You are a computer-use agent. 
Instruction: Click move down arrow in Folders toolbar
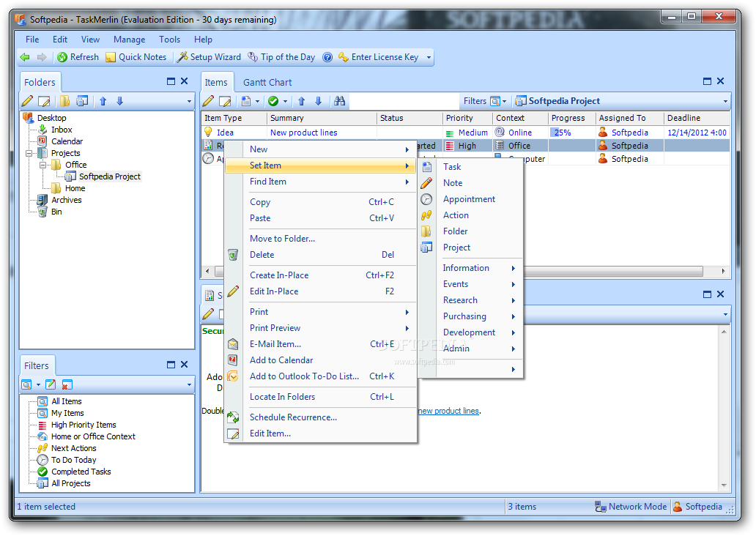(119, 101)
